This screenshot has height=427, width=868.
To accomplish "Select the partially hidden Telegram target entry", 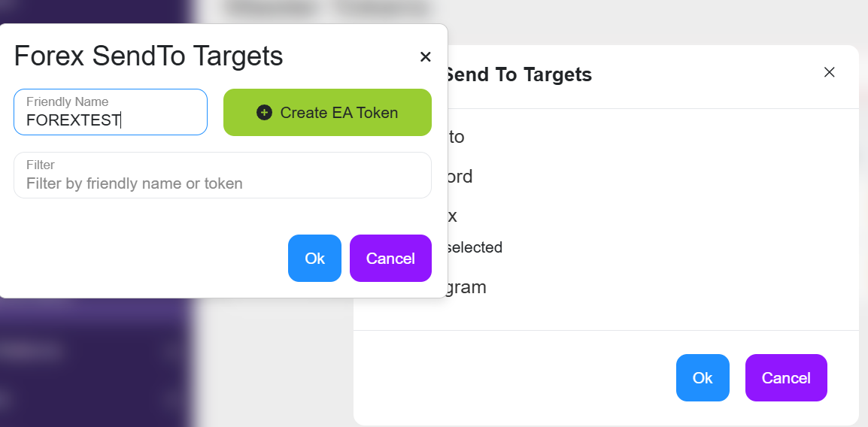I will pos(467,287).
